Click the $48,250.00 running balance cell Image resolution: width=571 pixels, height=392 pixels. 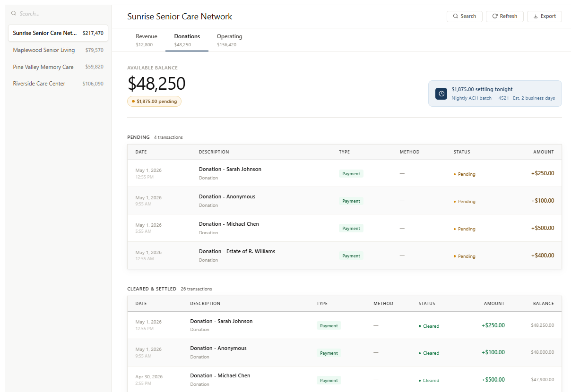pyautogui.click(x=543, y=325)
